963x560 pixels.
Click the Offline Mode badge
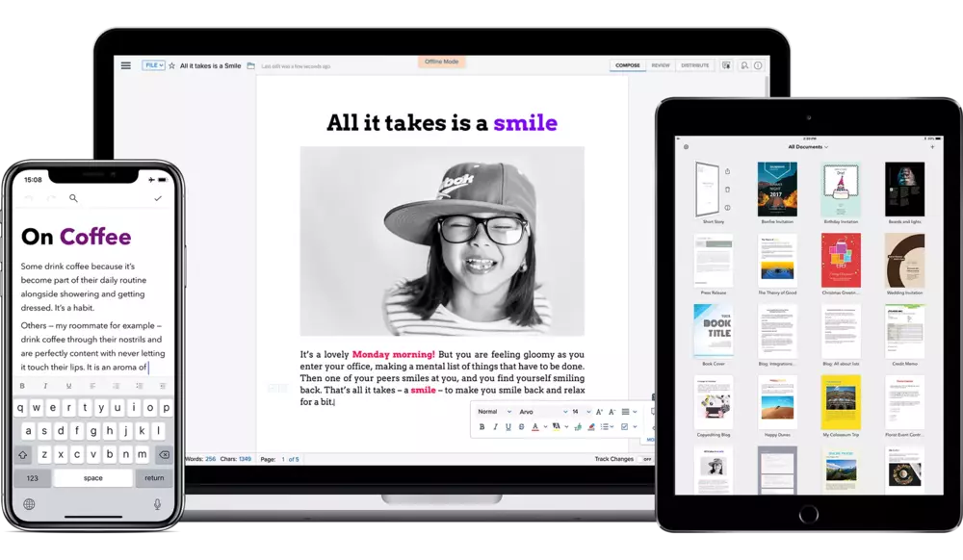point(442,62)
